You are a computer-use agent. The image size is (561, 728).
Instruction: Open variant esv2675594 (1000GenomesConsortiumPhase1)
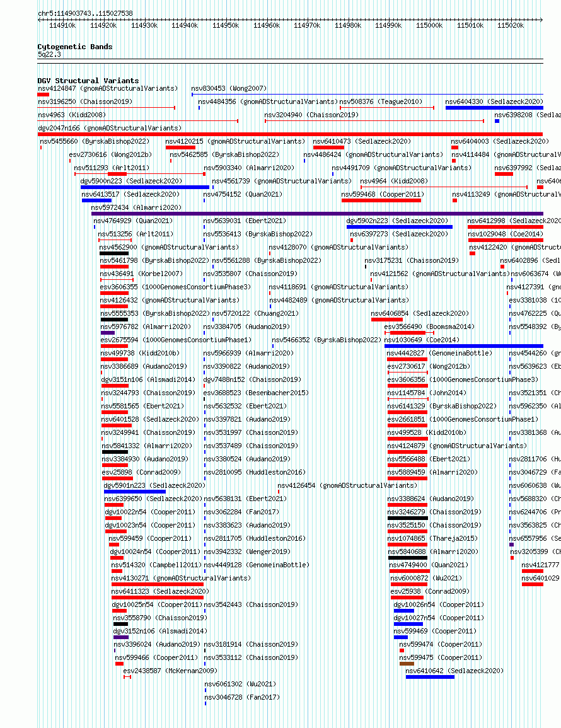tap(176, 339)
